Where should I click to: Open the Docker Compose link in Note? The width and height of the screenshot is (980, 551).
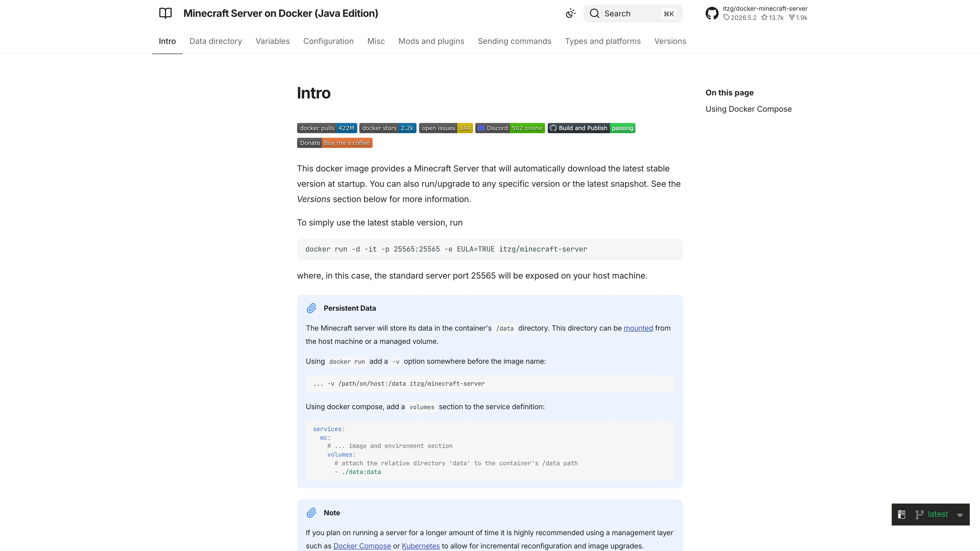tap(362, 546)
